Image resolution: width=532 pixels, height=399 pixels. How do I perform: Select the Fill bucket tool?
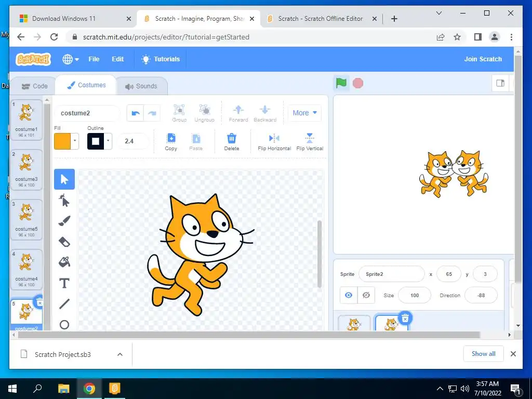point(64,262)
